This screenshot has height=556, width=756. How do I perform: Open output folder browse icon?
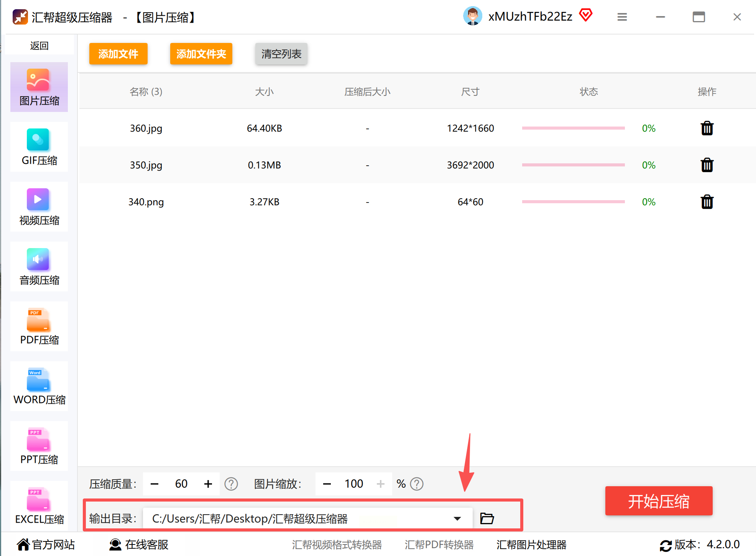[x=486, y=518]
